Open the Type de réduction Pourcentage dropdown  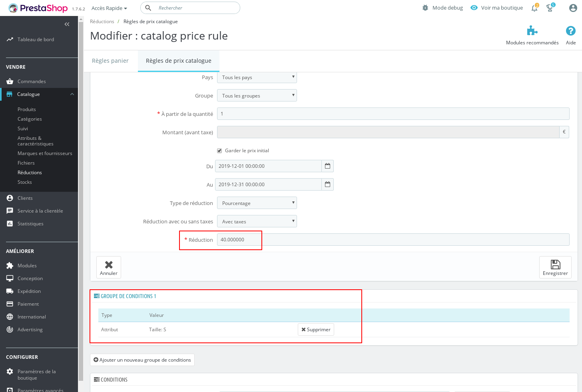click(x=257, y=203)
